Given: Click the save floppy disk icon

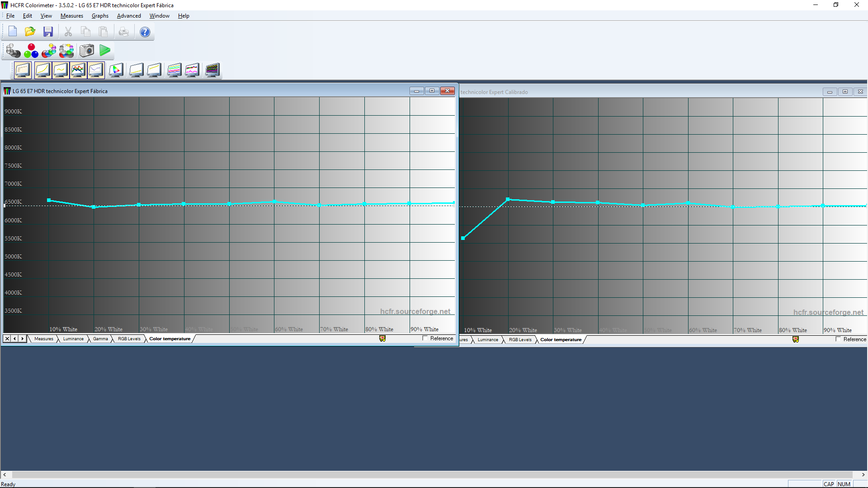Looking at the screenshot, I should (x=48, y=32).
